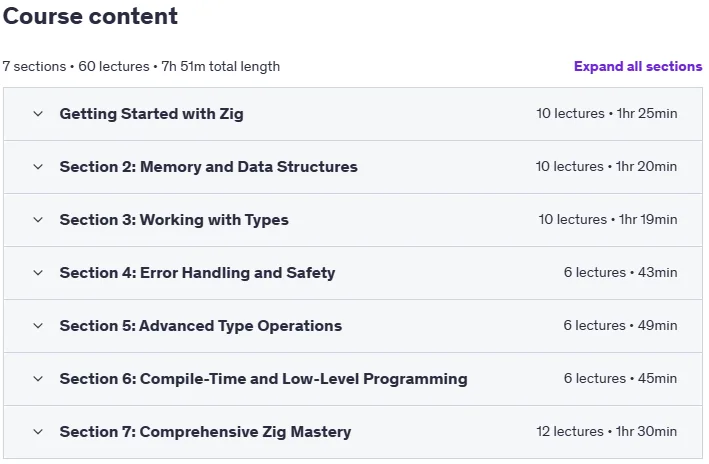
Task: Click the 10 lectures 1hr 25min label
Action: 607,114
